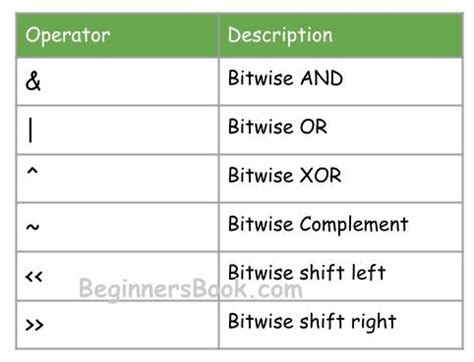Screen dimensions: 474x362
Task: Click the word right in last row
Action: tap(369, 323)
